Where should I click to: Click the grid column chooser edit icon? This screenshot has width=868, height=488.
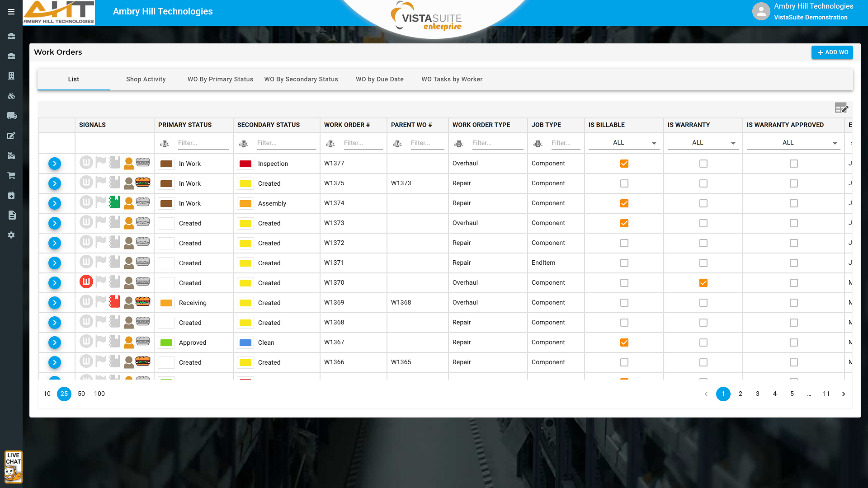[841, 108]
